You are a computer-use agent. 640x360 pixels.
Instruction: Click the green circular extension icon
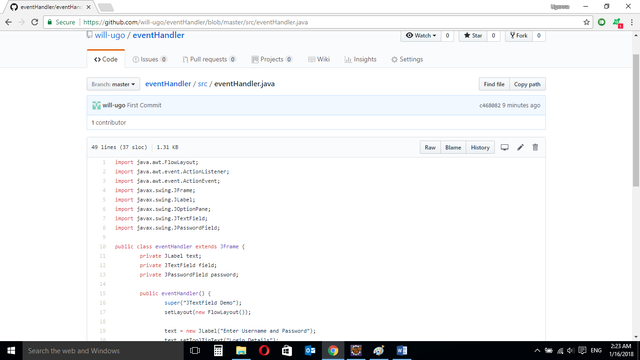(602, 22)
